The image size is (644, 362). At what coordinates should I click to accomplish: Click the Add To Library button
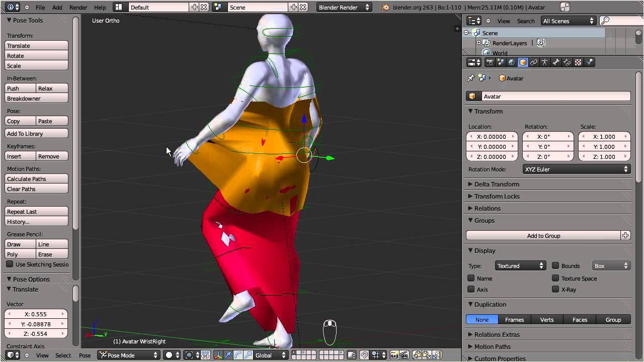click(x=36, y=134)
